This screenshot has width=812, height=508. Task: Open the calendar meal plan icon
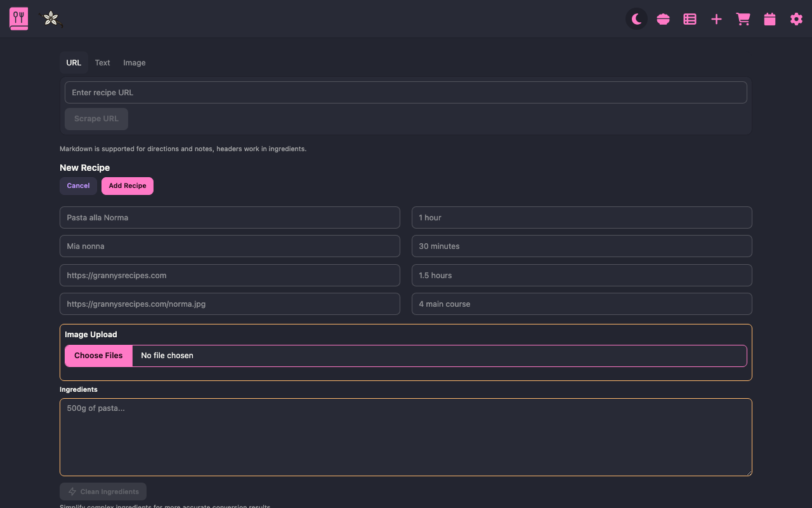click(770, 19)
